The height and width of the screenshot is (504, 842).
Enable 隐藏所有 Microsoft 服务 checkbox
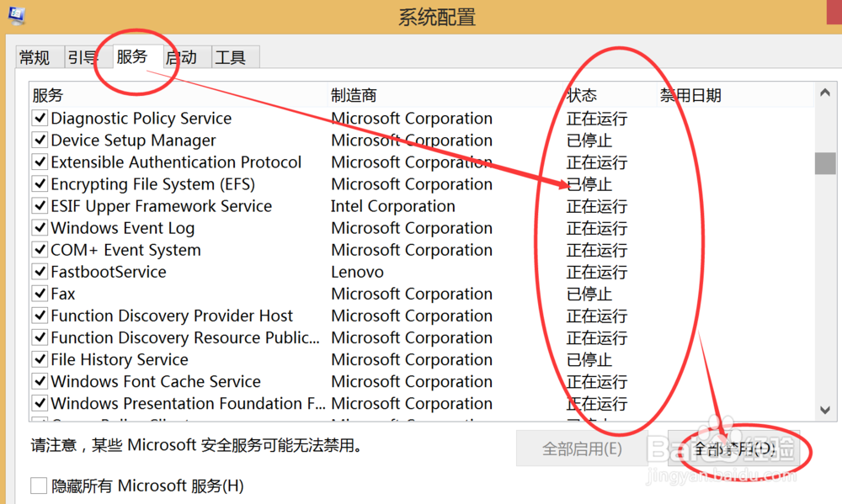pyautogui.click(x=39, y=485)
